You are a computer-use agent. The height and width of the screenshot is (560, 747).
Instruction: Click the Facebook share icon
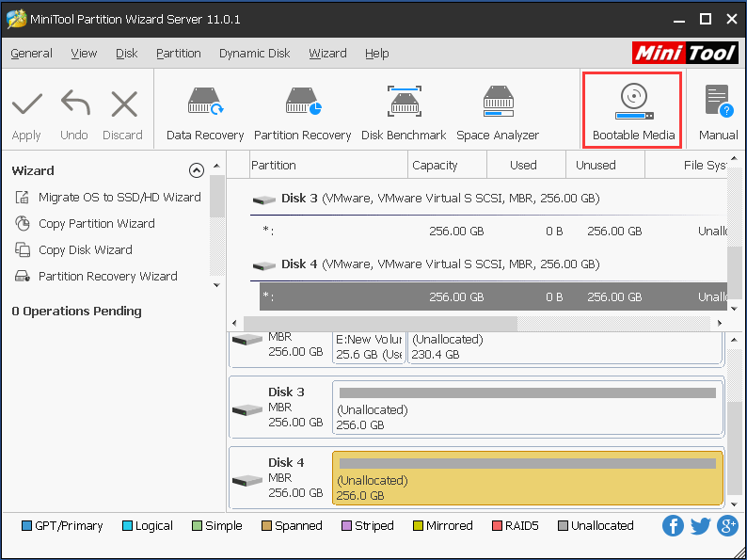click(673, 526)
